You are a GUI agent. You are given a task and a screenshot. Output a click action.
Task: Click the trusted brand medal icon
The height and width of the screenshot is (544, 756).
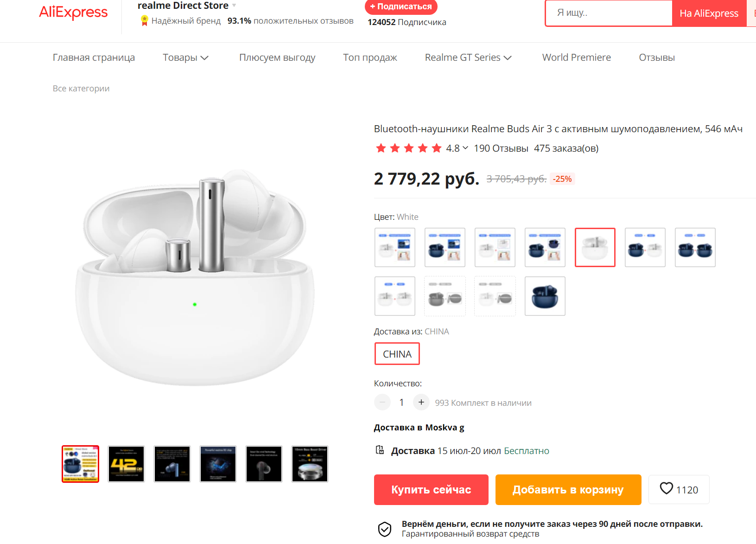click(x=144, y=20)
